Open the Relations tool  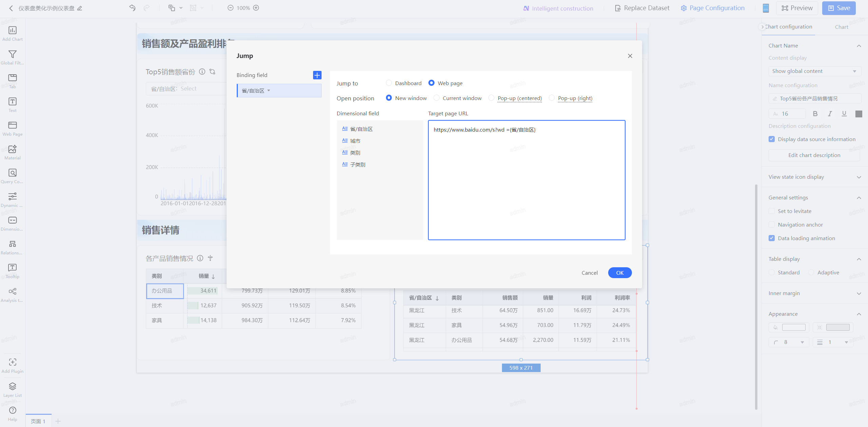[x=13, y=247]
